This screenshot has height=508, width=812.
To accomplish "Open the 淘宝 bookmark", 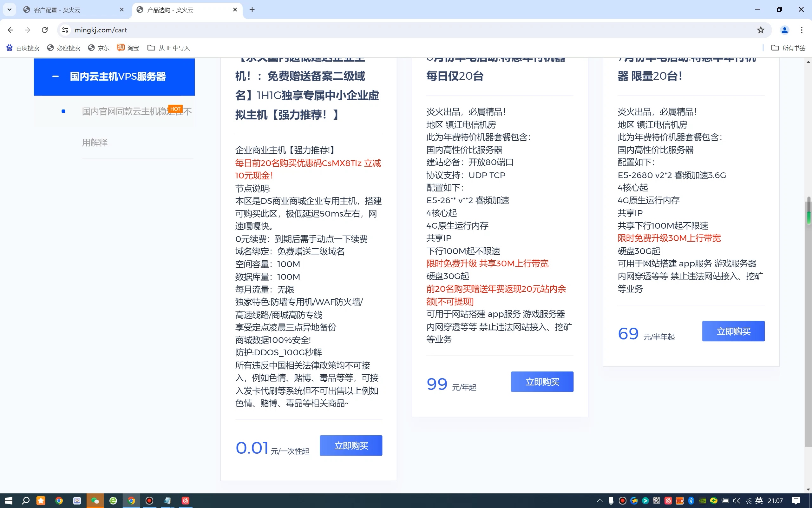I will [x=128, y=48].
